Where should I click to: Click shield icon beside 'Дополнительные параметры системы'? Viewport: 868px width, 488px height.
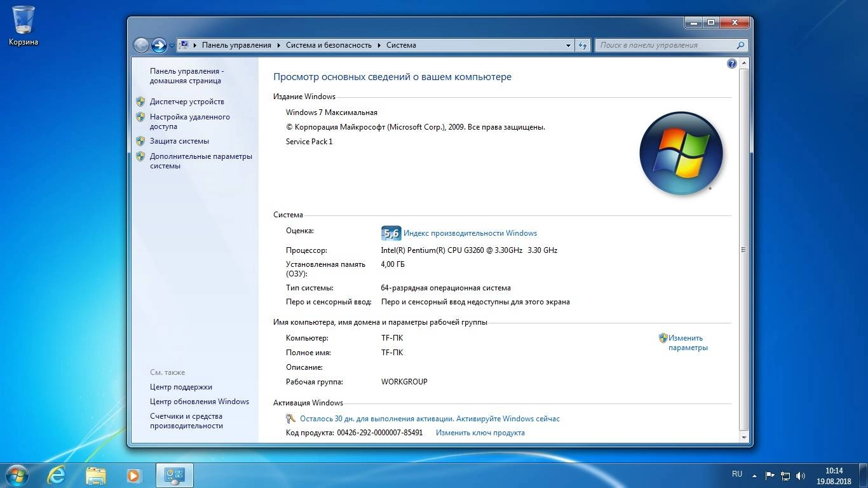tap(140, 156)
